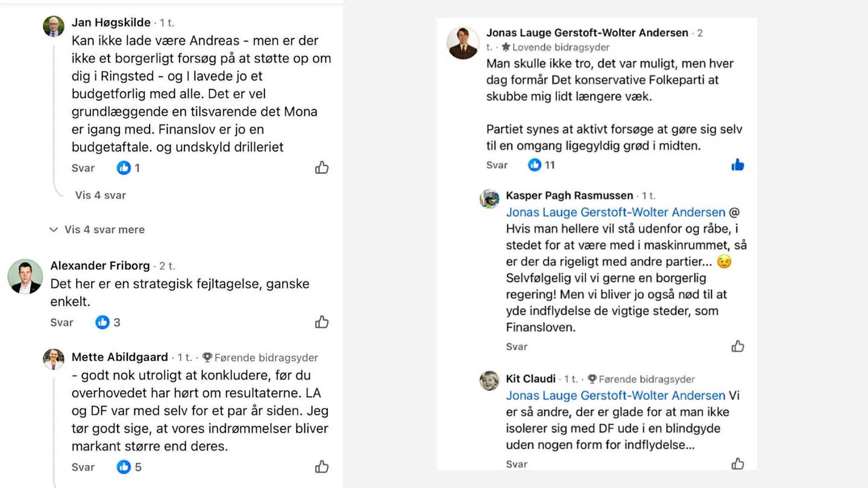
Task: Click the Jonas Lauge Gerstoft-Wolter Andersen mention in Kit Claudi's reply
Action: (x=615, y=395)
